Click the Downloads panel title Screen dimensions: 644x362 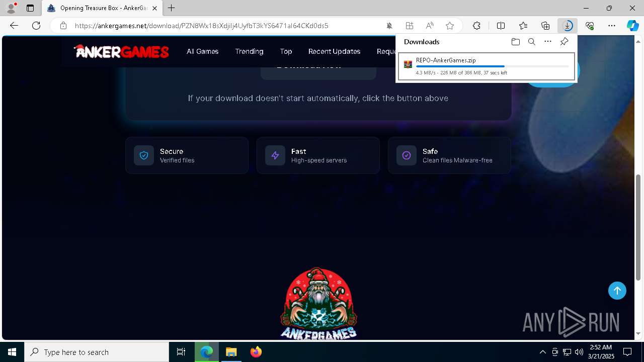[x=422, y=42]
